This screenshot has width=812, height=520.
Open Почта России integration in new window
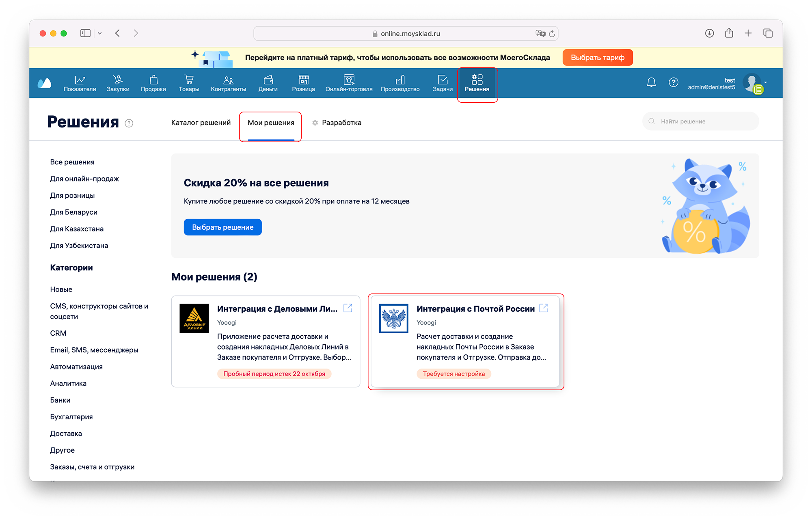[x=544, y=308]
